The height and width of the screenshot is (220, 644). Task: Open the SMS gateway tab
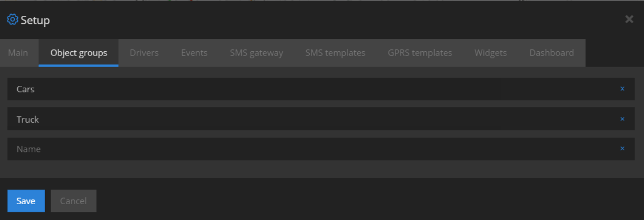[x=256, y=53]
